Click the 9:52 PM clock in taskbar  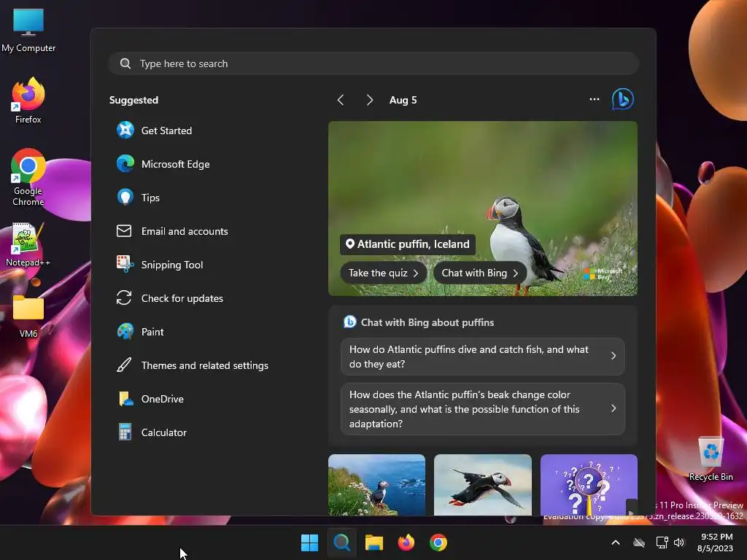(716, 537)
